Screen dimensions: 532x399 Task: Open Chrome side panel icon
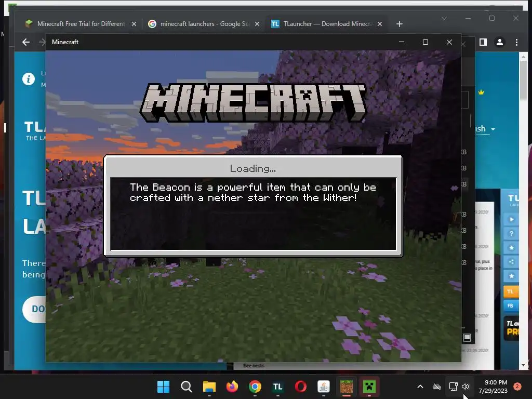(x=483, y=42)
